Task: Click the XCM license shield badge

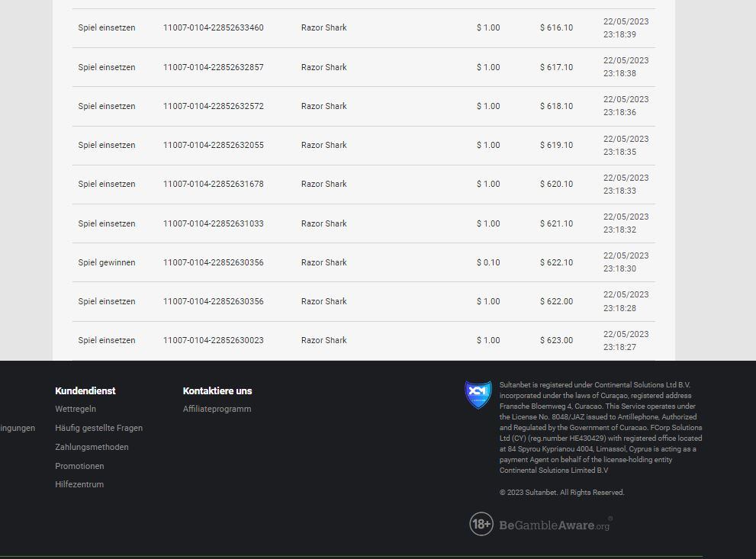Action: point(478,395)
